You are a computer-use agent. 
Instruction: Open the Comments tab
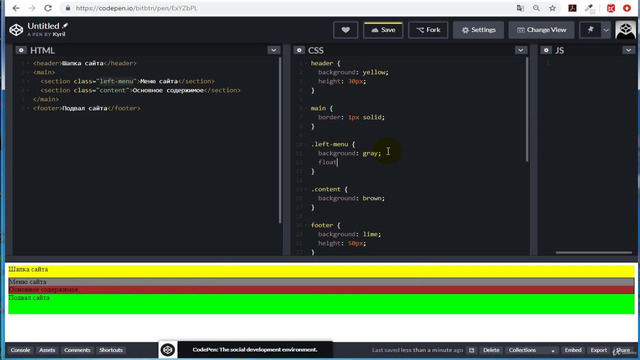point(77,350)
